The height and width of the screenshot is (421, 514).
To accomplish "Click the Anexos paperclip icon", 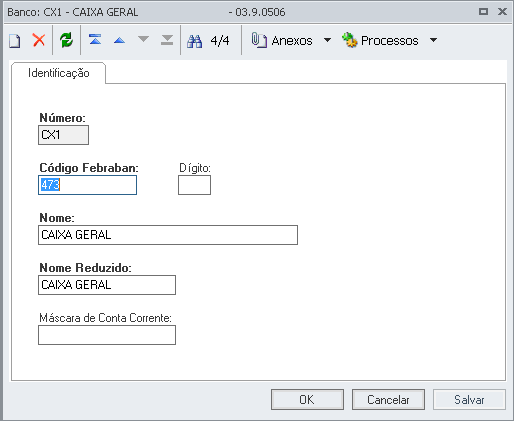I will click(x=259, y=40).
